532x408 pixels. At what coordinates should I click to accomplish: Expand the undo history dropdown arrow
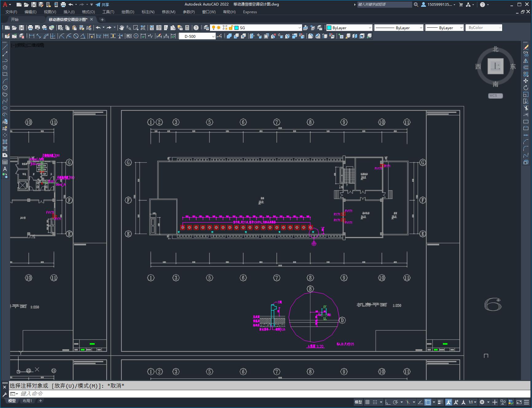104,28
